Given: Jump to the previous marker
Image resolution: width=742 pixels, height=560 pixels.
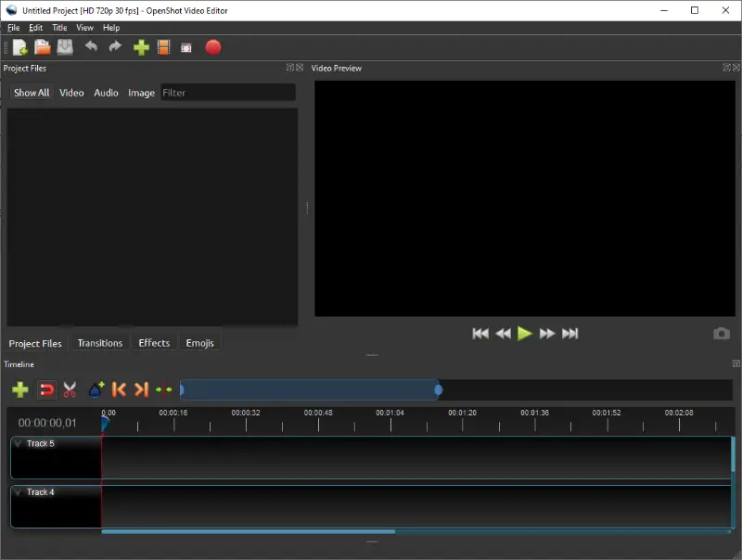Looking at the screenshot, I should tap(119, 389).
